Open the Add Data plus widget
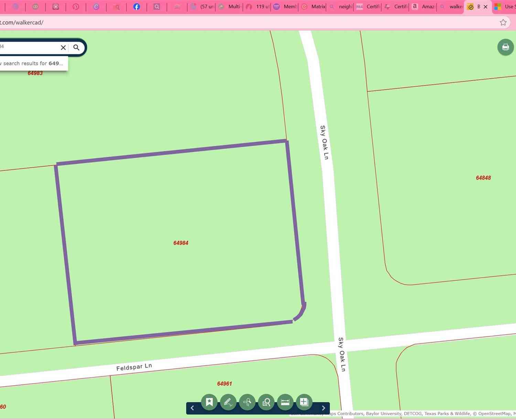Screen dimensions: 516x420 pyautogui.click(x=304, y=402)
